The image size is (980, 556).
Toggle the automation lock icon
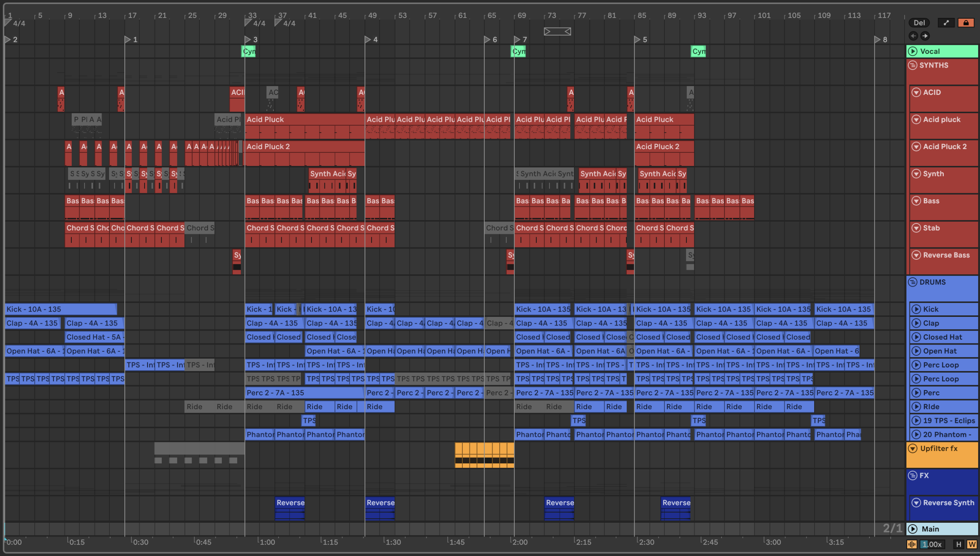(x=965, y=22)
